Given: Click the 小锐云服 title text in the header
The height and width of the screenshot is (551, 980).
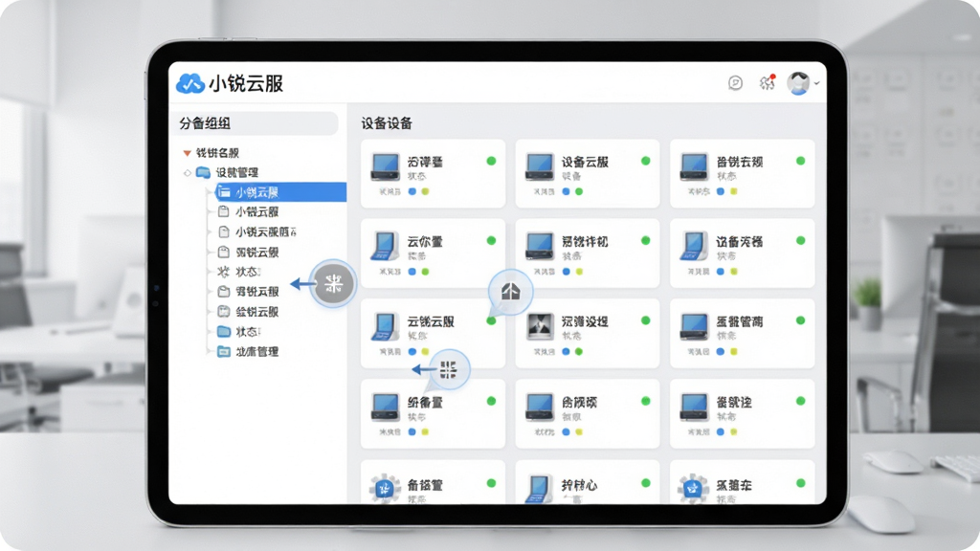Looking at the screenshot, I should 246,83.
